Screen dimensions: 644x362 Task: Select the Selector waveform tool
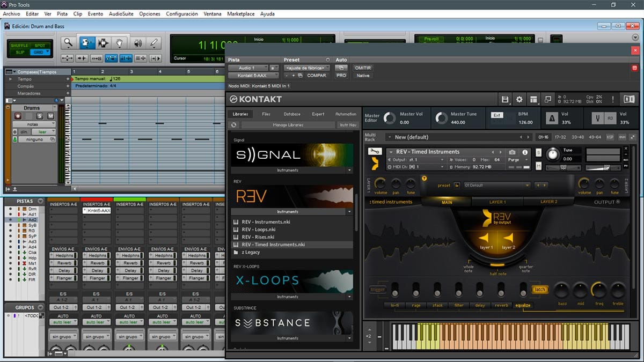103,43
